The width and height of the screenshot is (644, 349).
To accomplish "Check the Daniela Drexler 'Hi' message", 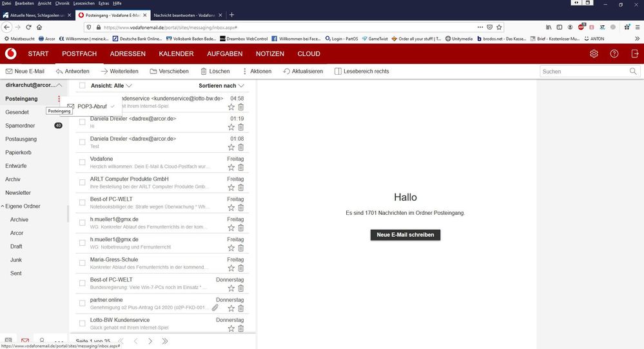I will pyautogui.click(x=82, y=122).
